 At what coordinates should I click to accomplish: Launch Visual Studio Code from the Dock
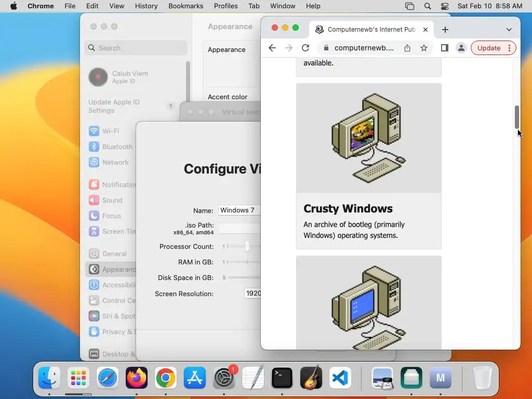(x=340, y=378)
